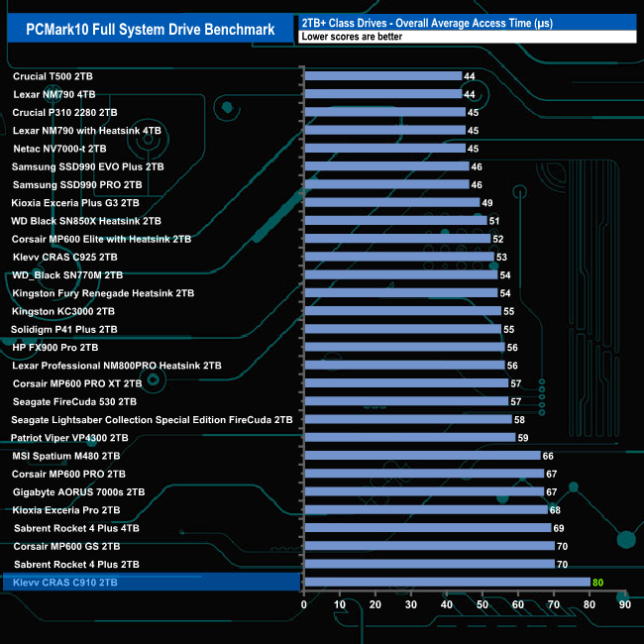644x644 pixels.
Task: Click value '49' beside Kioxia Exceria Plus G3
Action: click(x=487, y=203)
